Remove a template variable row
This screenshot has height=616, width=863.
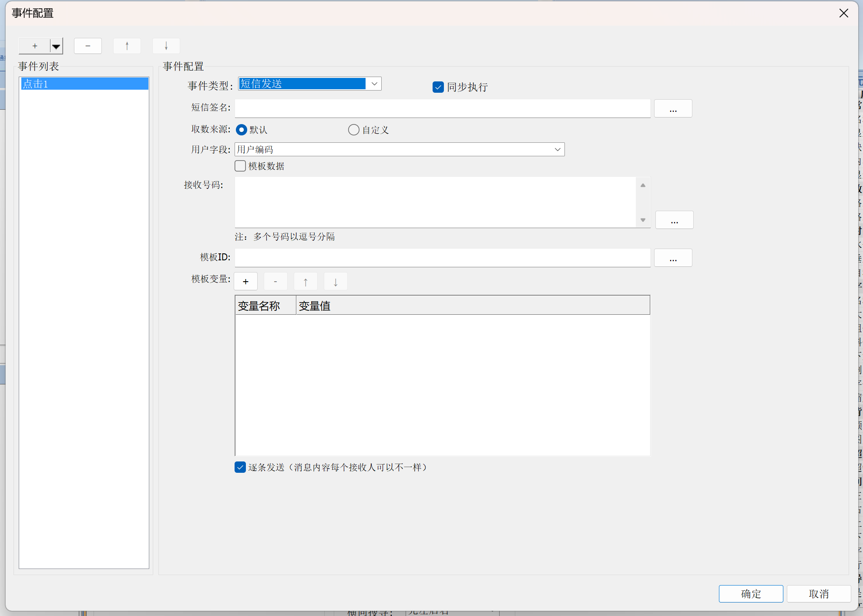tap(275, 282)
